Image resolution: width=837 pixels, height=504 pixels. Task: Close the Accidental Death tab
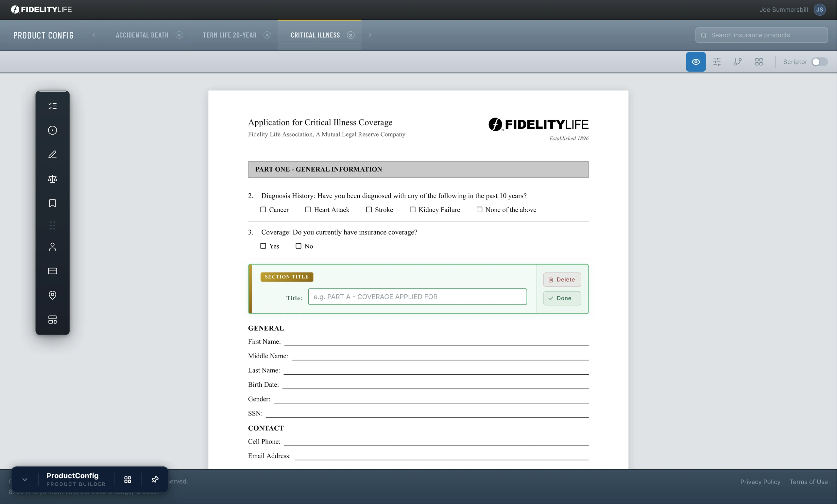click(179, 35)
